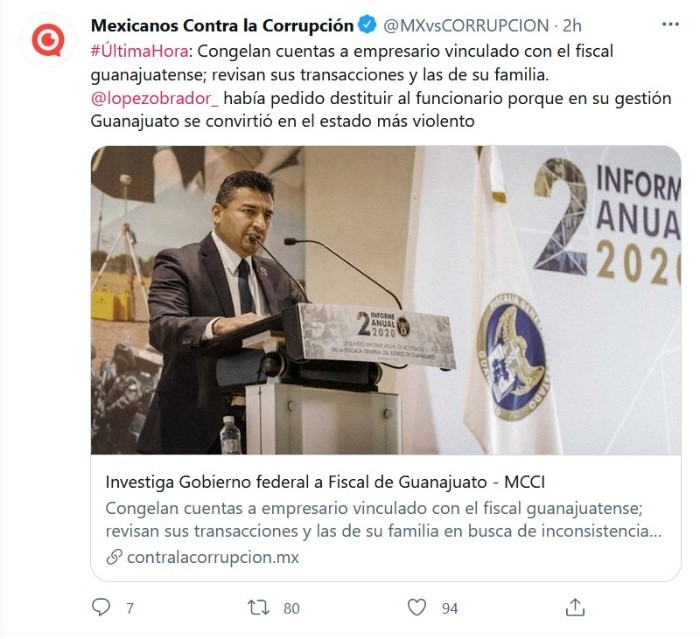Click the card description starting Congelan cuentas
Image resolution: width=700 pixels, height=639 pixels.
tap(383, 520)
